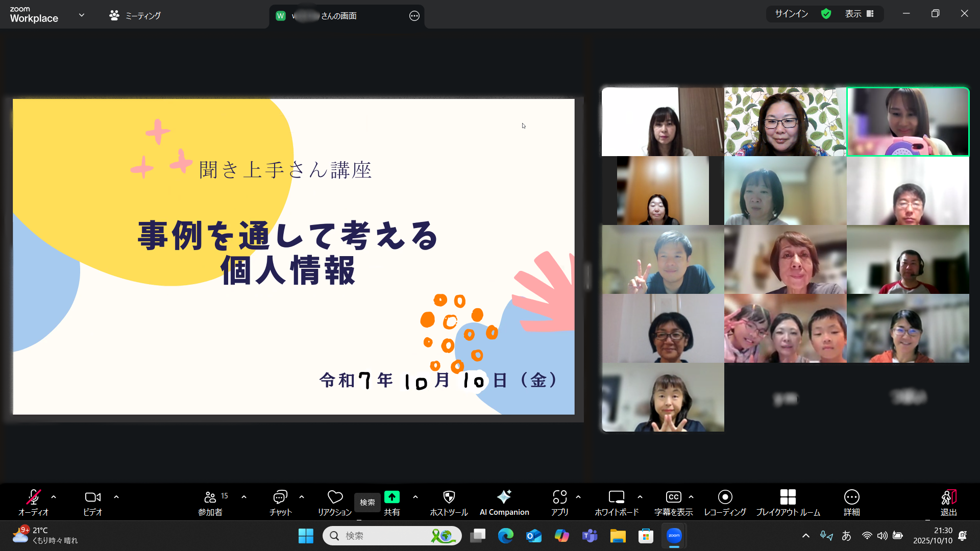Open Zoom Workplace dropdown arrow
980x551 pixels.
(x=82, y=15)
